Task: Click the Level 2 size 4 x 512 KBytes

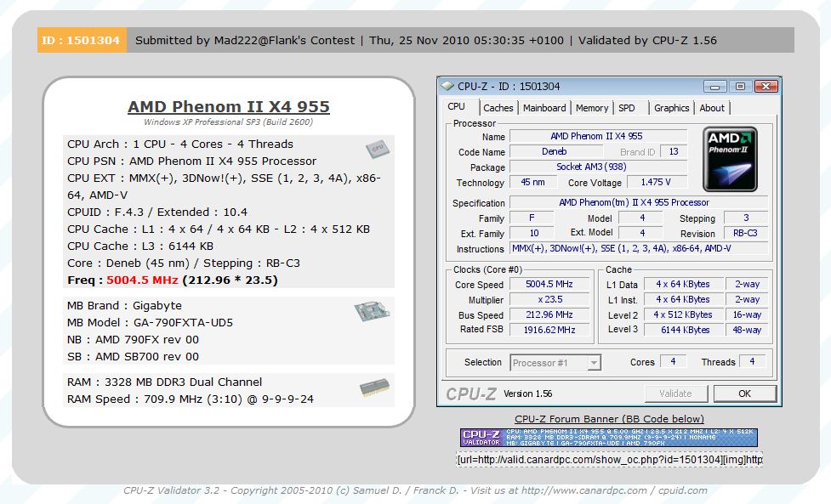Action: tap(683, 315)
